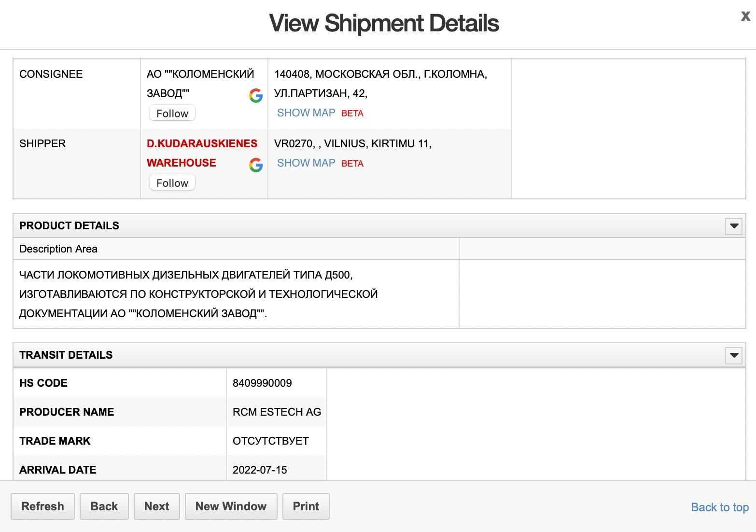Show map for the consignee address
Image resolution: width=756 pixels, height=532 pixels.
pos(306,113)
